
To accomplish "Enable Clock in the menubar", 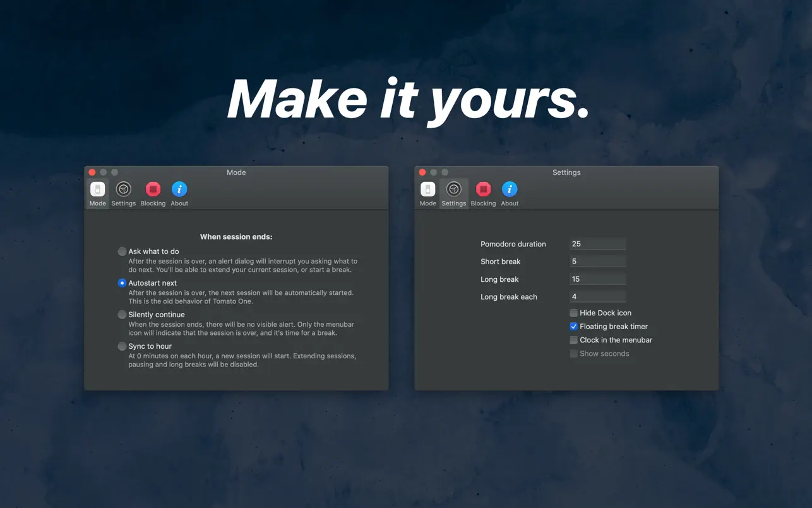I will coord(573,340).
